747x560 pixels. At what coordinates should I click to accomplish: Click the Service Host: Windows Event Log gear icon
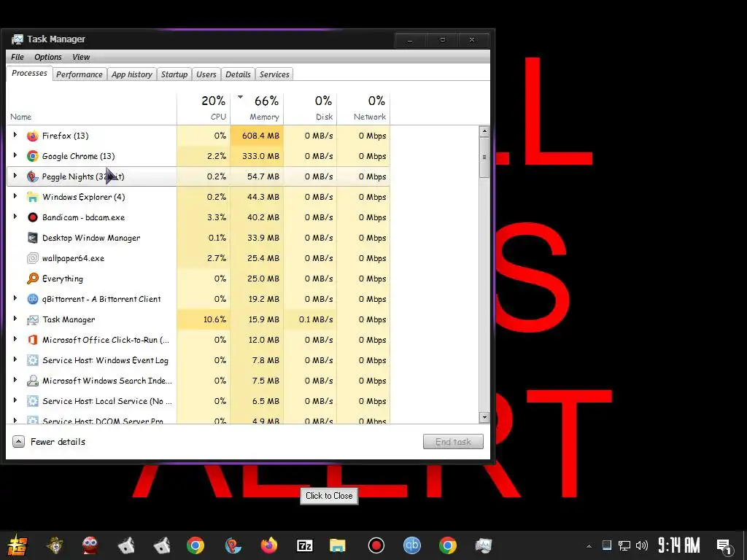[32, 360]
